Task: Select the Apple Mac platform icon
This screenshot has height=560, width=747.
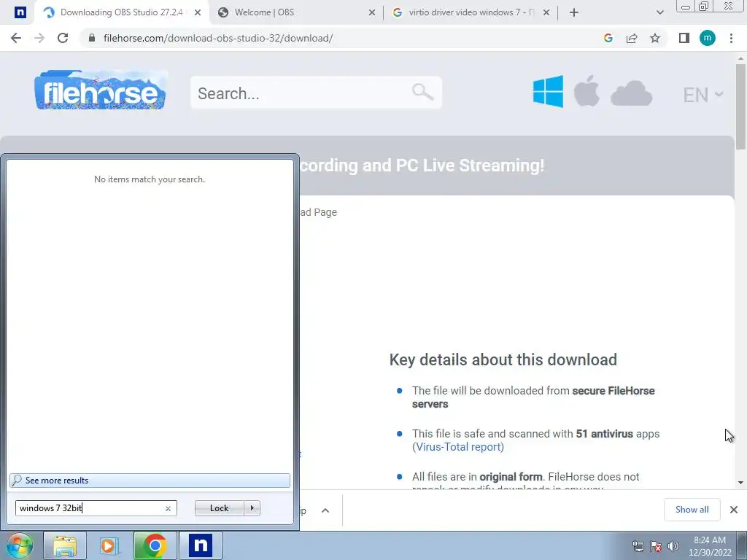Action: (x=587, y=90)
